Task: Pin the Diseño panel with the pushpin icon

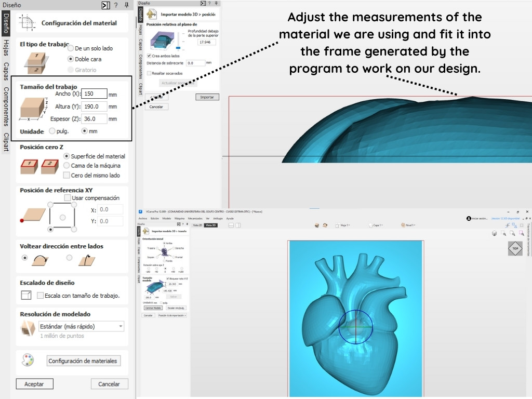Action: coord(126,5)
